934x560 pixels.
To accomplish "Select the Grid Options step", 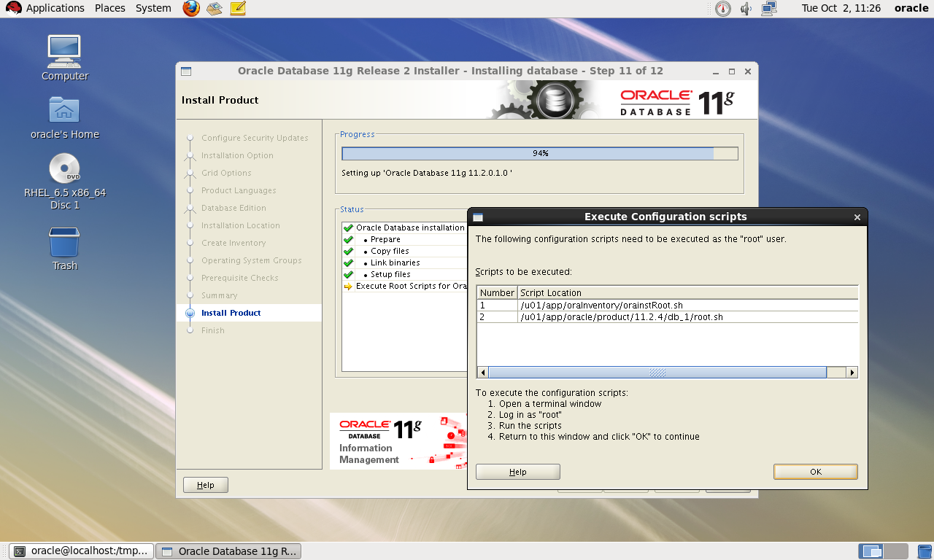I will click(x=226, y=173).
